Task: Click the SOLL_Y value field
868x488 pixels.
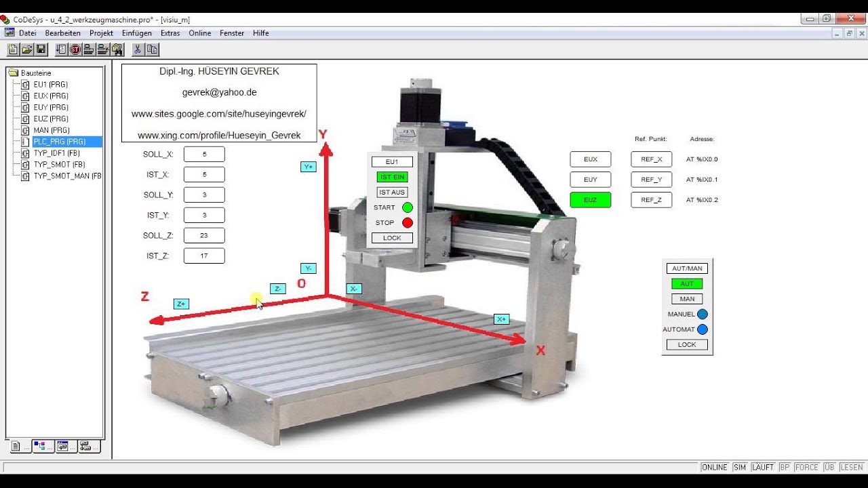Action: 204,195
